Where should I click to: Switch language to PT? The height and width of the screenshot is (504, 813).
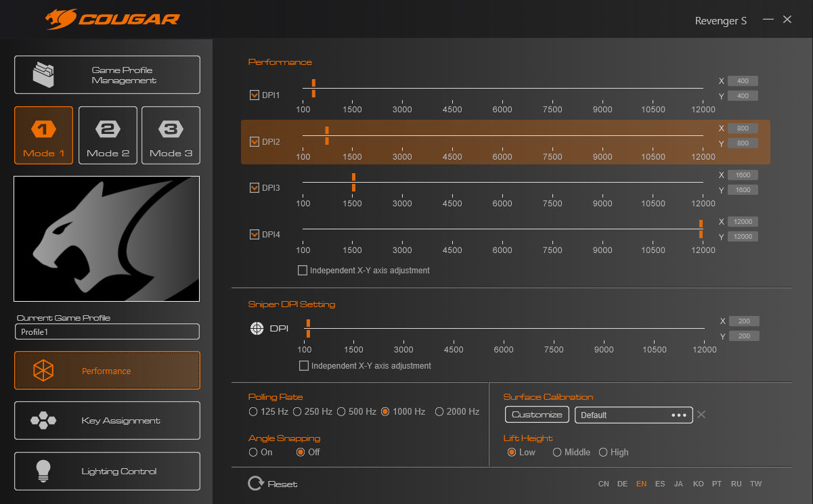(x=718, y=484)
